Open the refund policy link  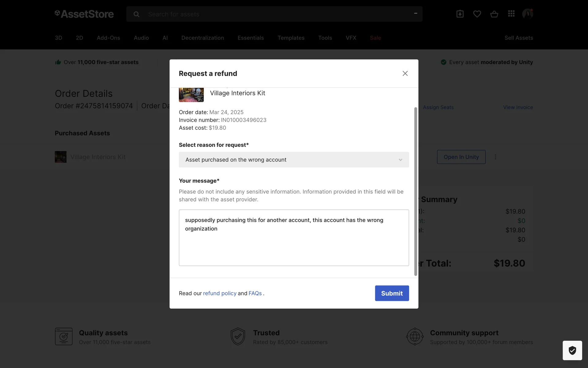point(220,293)
